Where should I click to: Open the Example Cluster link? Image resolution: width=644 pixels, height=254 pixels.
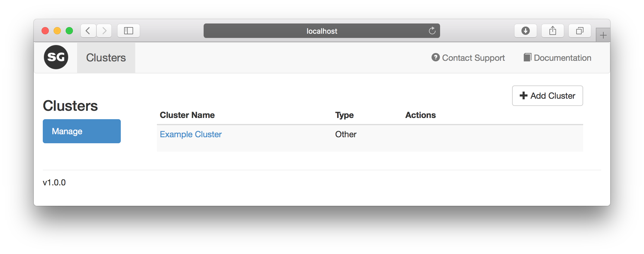point(191,134)
